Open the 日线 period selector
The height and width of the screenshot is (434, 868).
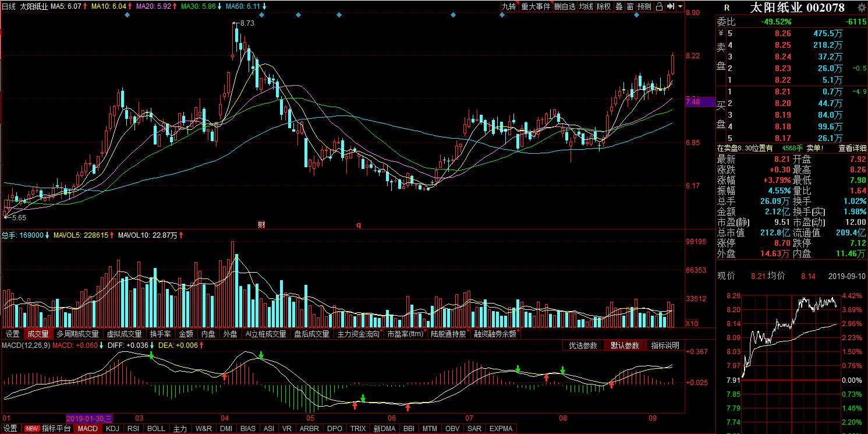point(9,6)
